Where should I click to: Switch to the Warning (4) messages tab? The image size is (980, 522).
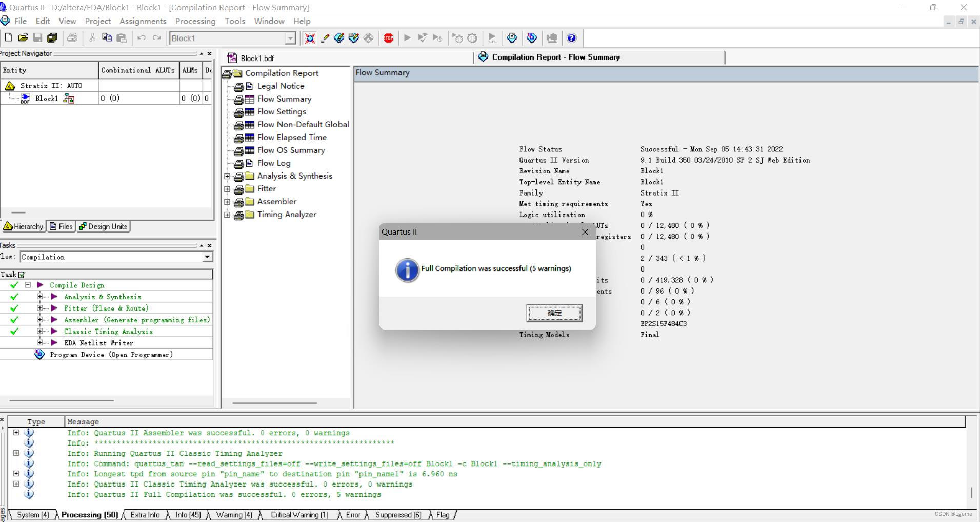(234, 515)
